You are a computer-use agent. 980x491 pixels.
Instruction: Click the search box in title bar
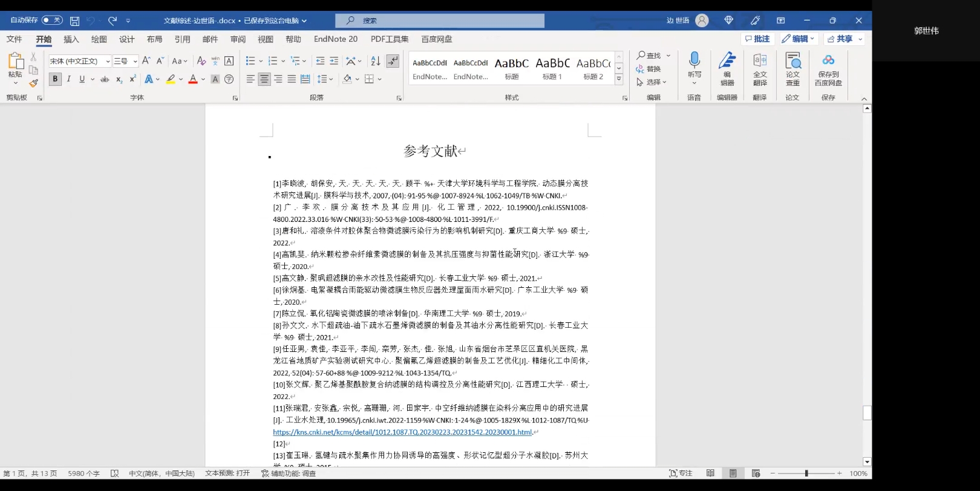tap(440, 21)
